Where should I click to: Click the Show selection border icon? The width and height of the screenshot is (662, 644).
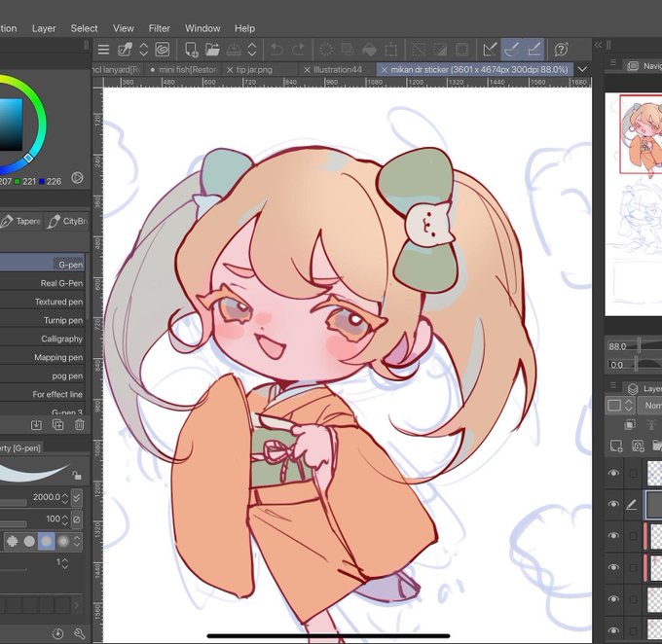tap(461, 50)
